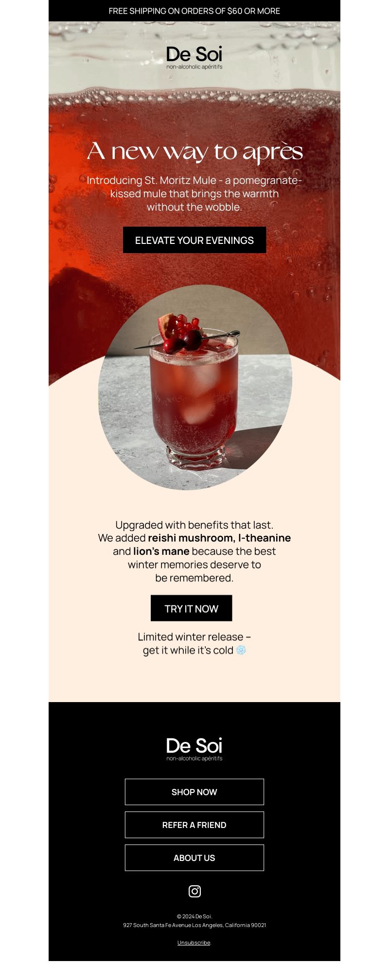389x980 pixels.
Task: Click the 927 South Santa Fe Avenue address
Action: pos(194,925)
